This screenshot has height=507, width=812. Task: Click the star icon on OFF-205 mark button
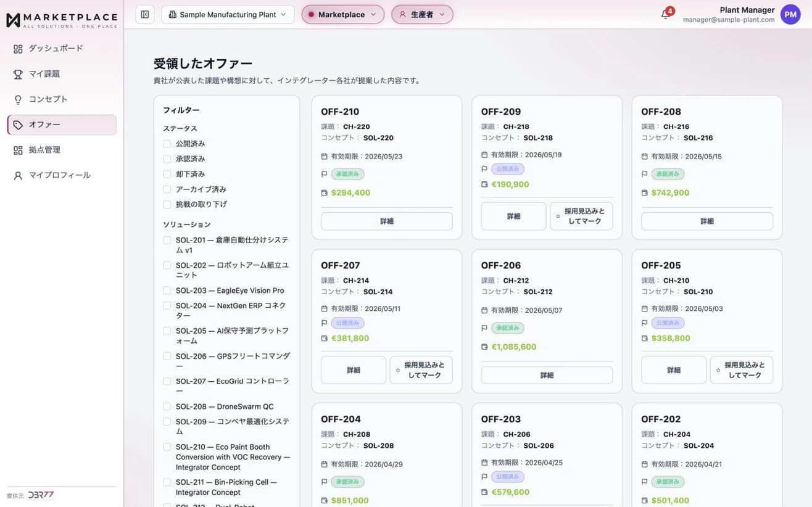click(718, 370)
